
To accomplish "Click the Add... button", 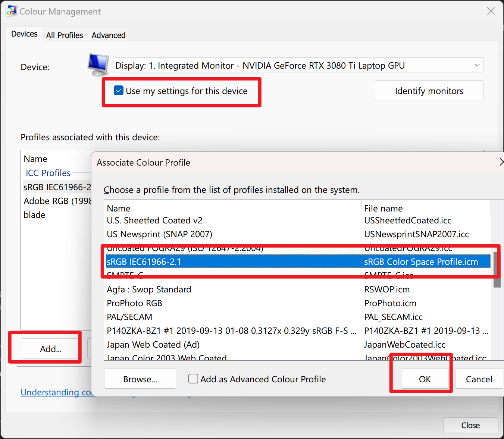I will tap(51, 349).
